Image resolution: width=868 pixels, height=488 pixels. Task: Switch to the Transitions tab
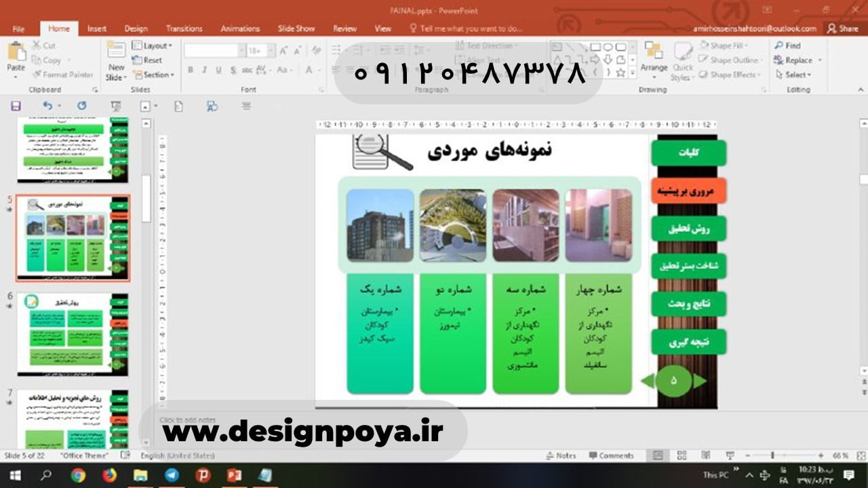coord(184,28)
